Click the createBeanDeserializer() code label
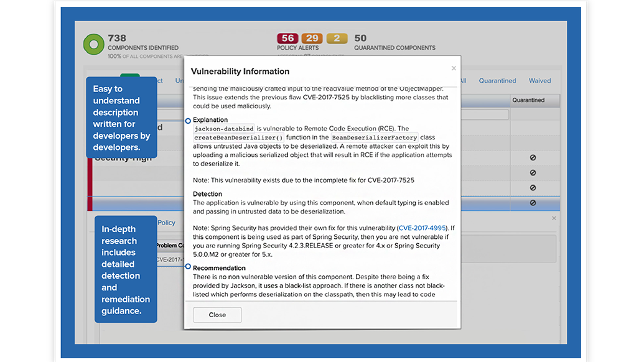Screen dimensions: 644x362 (x=239, y=137)
